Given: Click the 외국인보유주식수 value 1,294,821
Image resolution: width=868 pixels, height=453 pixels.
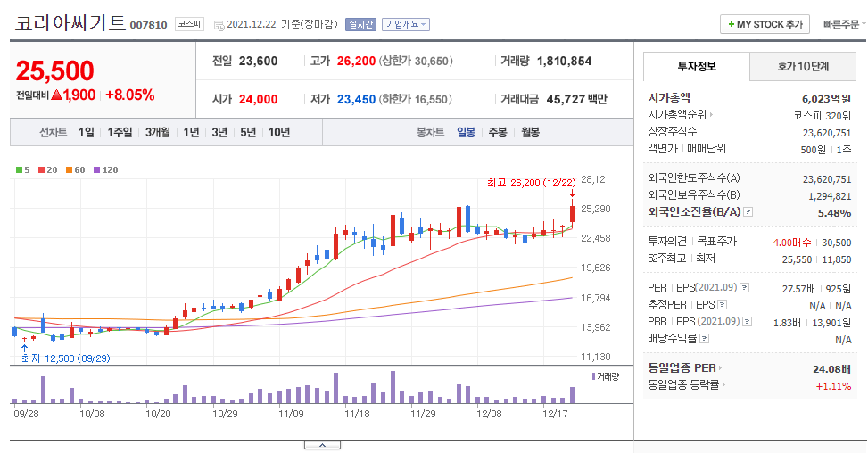Looking at the screenshot, I should 830,196.
